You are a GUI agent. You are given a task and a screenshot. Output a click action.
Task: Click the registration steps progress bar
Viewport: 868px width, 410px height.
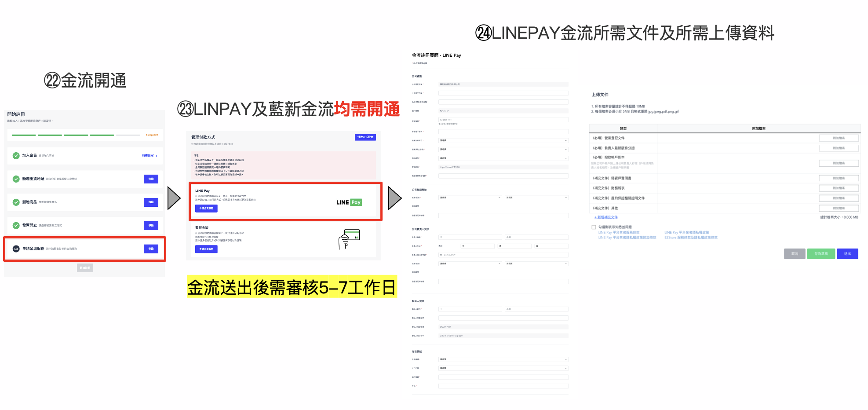pos(76,135)
